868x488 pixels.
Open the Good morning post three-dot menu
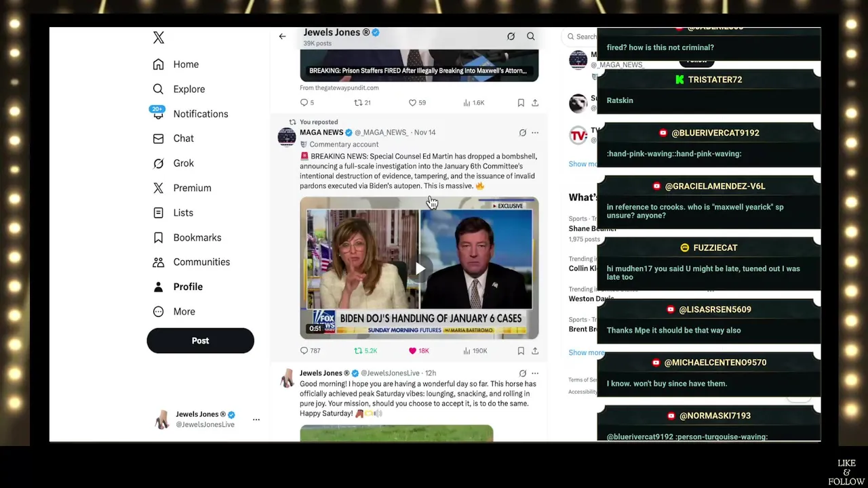click(x=535, y=373)
